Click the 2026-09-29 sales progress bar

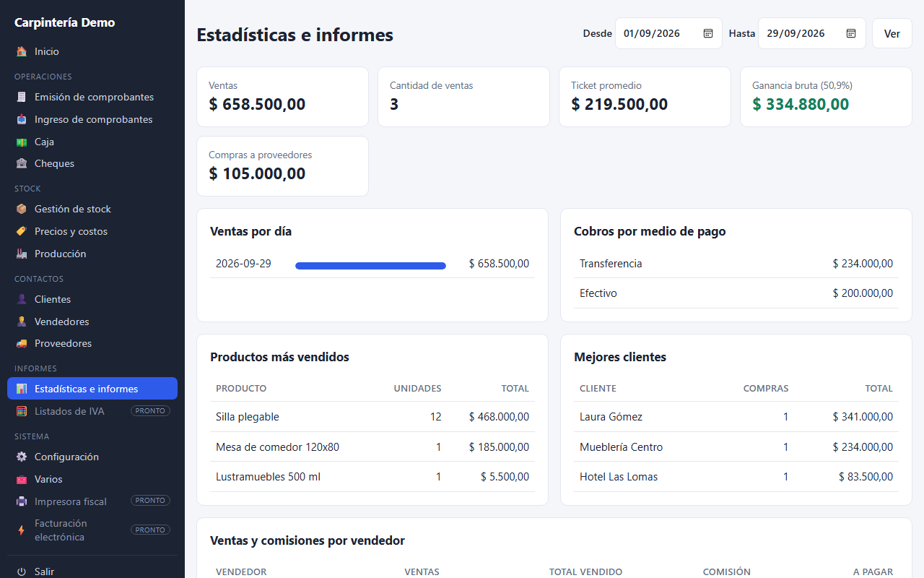[x=370, y=266]
